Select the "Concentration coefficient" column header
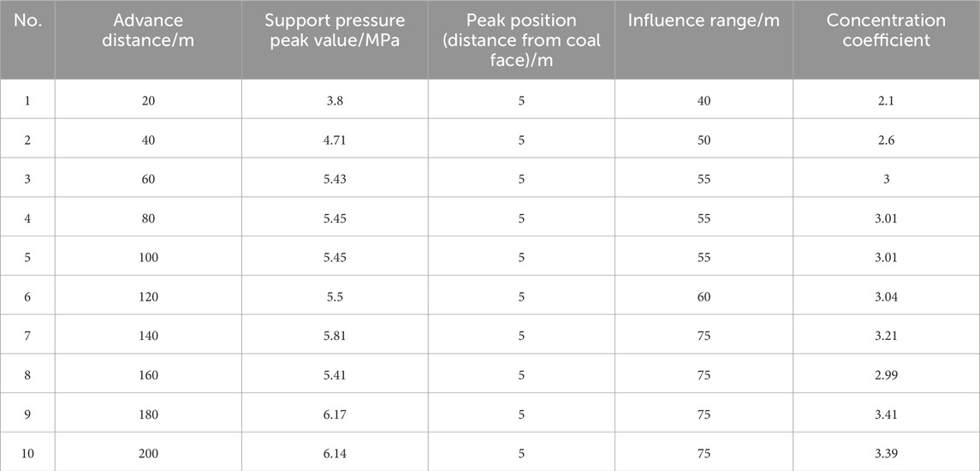This screenshot has height=471, width=980. [886, 30]
